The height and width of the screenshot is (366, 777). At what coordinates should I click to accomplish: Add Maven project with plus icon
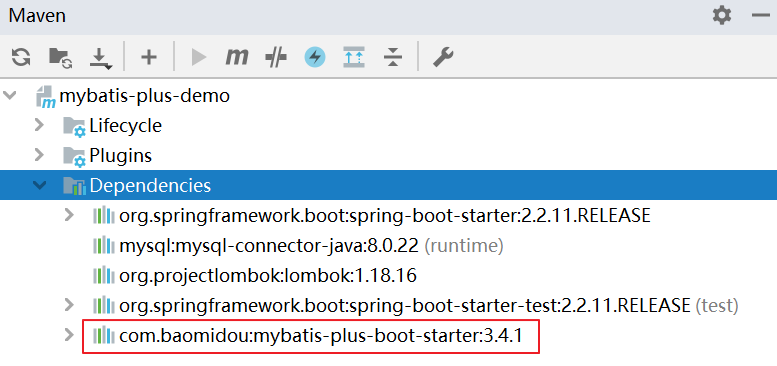(x=149, y=57)
